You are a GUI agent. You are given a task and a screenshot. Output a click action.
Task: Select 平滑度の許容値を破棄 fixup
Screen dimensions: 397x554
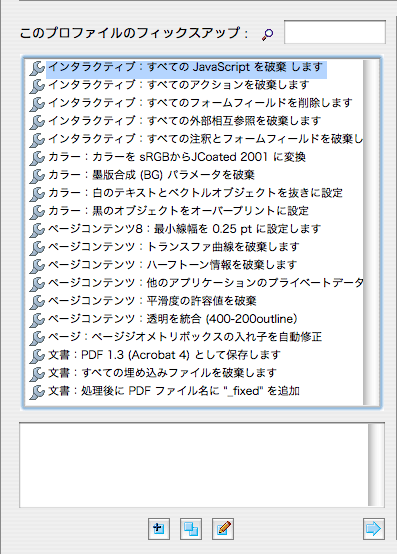(x=152, y=301)
